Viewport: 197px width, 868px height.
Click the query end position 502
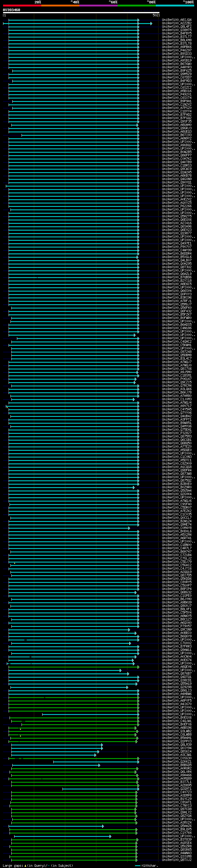[x=155, y=15]
